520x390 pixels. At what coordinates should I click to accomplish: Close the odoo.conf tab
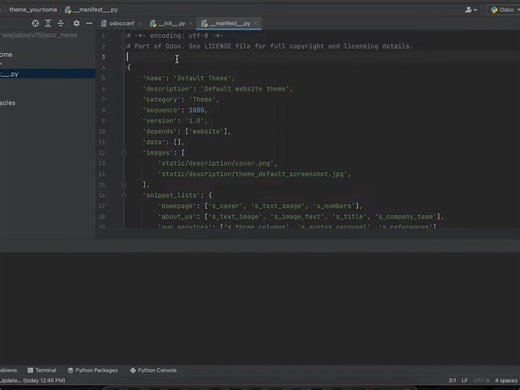140,23
